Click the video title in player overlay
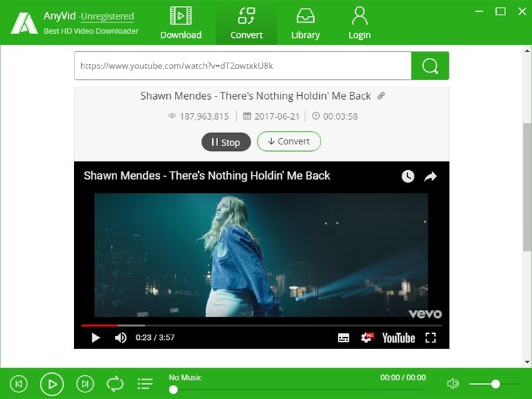532x399 pixels. [x=207, y=176]
